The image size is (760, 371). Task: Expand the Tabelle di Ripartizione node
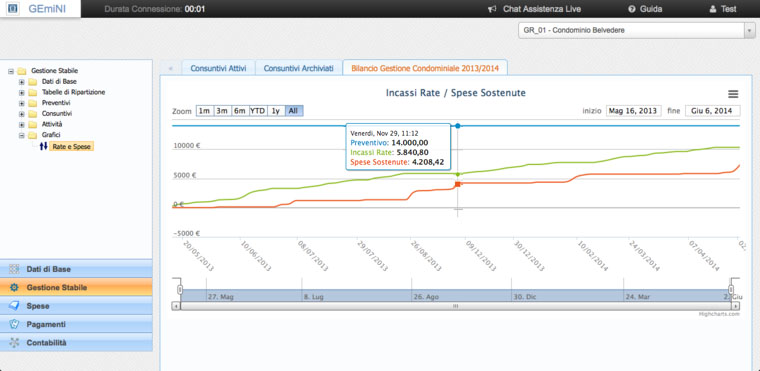(21, 92)
